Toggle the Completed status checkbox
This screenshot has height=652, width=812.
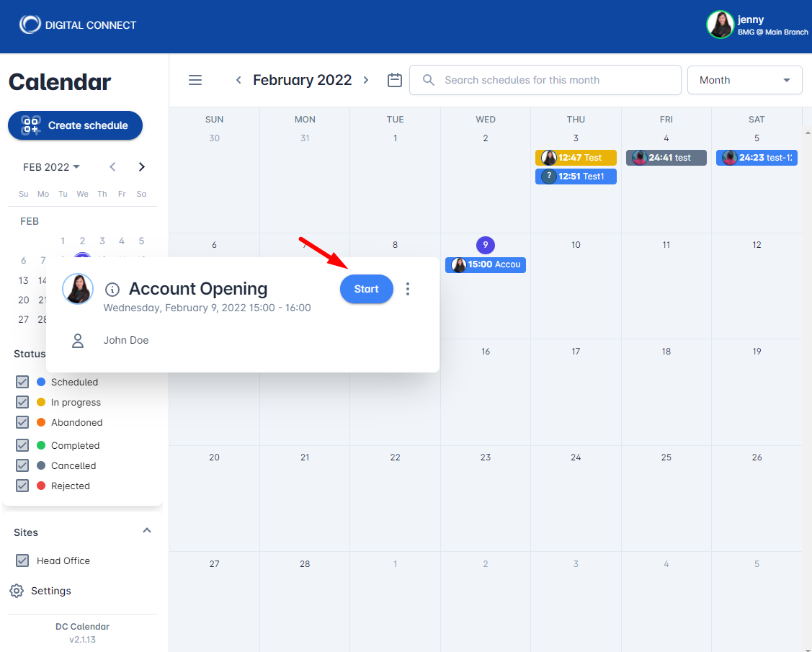(22, 445)
